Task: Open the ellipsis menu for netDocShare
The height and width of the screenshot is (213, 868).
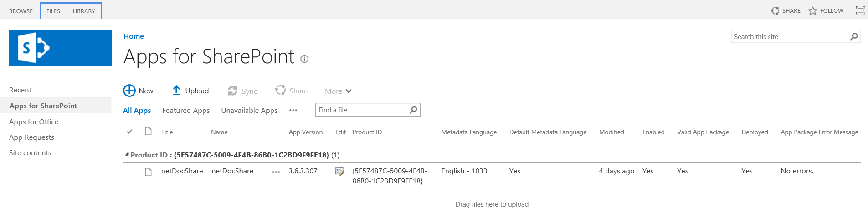Action: tap(276, 172)
